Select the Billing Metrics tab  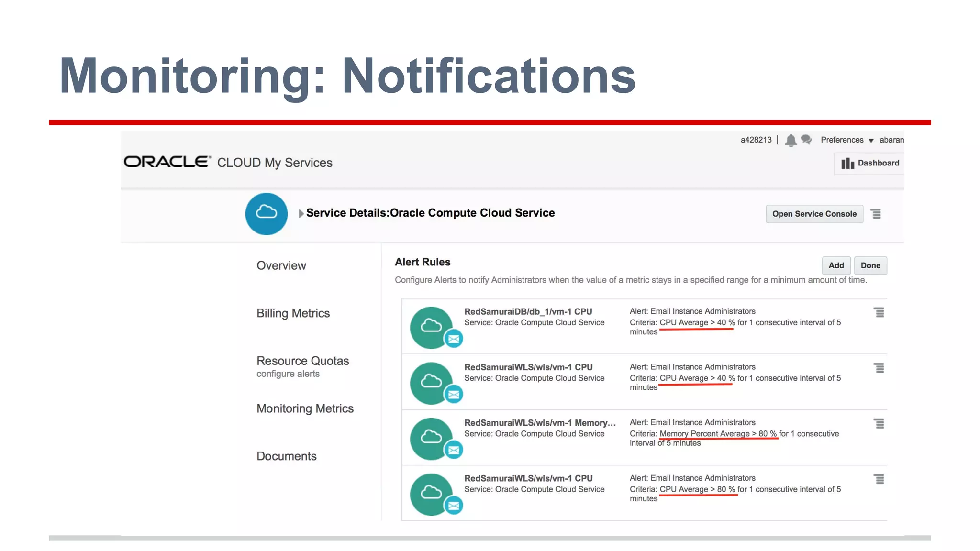[293, 313]
